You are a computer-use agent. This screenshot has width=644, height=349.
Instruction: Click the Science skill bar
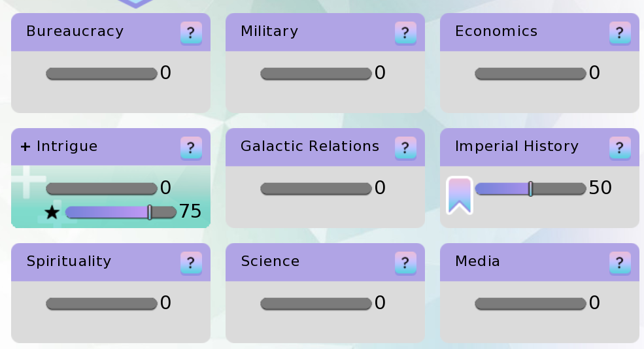coord(316,303)
